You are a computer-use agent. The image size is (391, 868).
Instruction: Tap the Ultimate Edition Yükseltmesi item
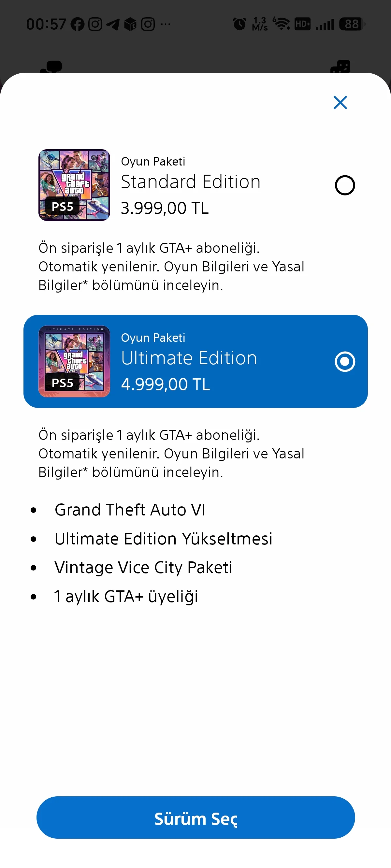(x=164, y=539)
